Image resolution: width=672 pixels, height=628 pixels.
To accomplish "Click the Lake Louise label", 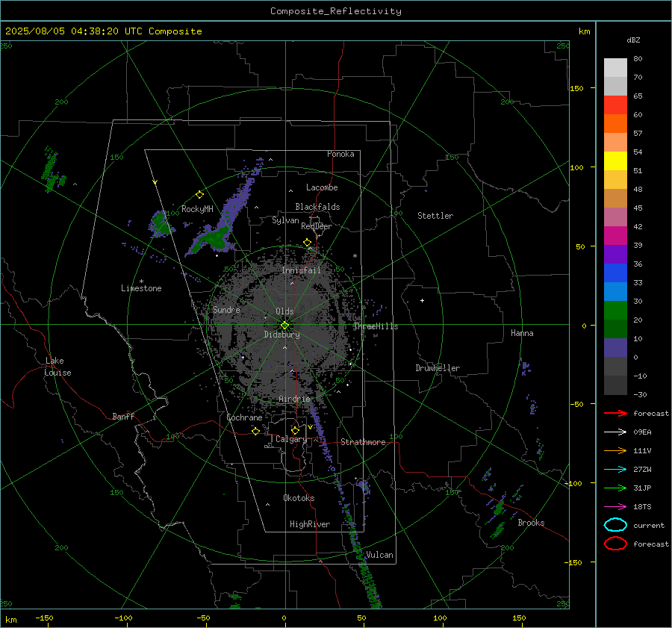I will [57, 367].
